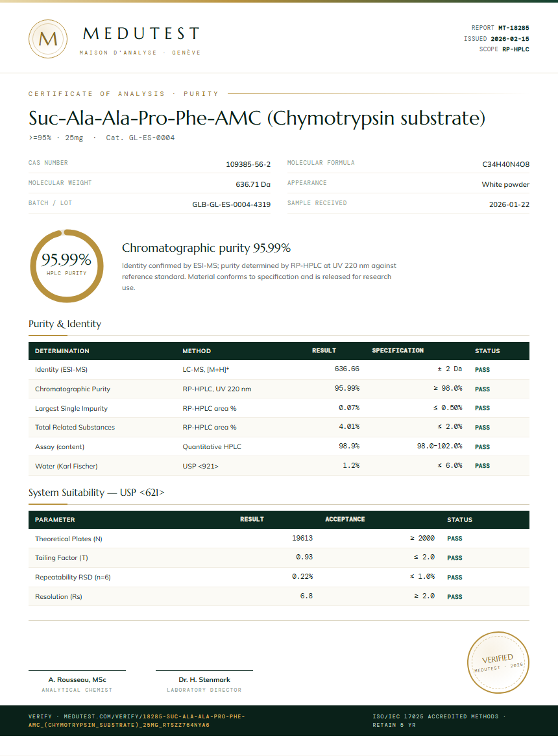558x756 pixels.
Task: Select USP <921> method cell
Action: coord(200,466)
